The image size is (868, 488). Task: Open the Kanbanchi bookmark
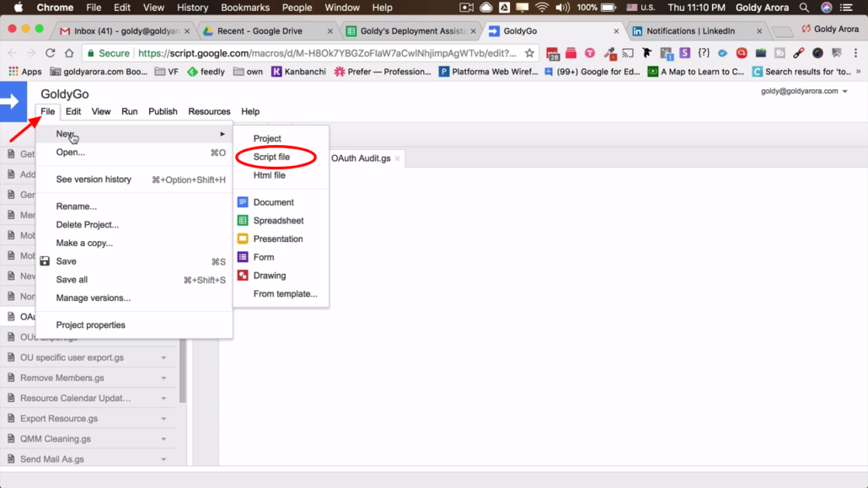(x=298, y=72)
